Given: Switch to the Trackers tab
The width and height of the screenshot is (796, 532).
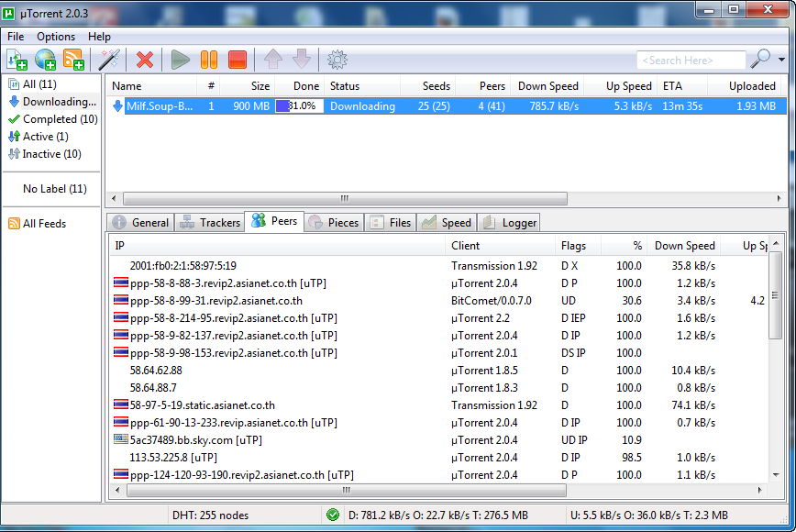Looking at the screenshot, I should (x=210, y=222).
